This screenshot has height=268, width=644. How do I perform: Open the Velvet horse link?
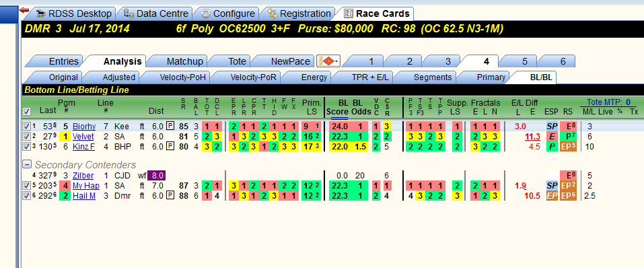point(83,137)
